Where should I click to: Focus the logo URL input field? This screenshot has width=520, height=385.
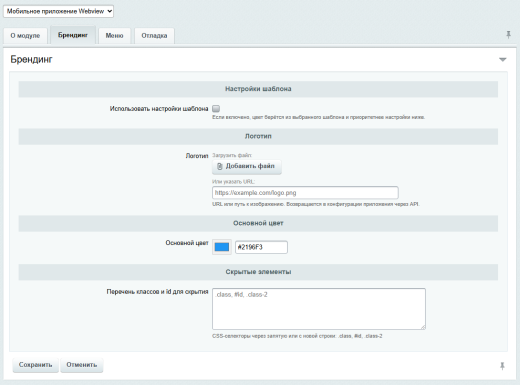(305, 193)
